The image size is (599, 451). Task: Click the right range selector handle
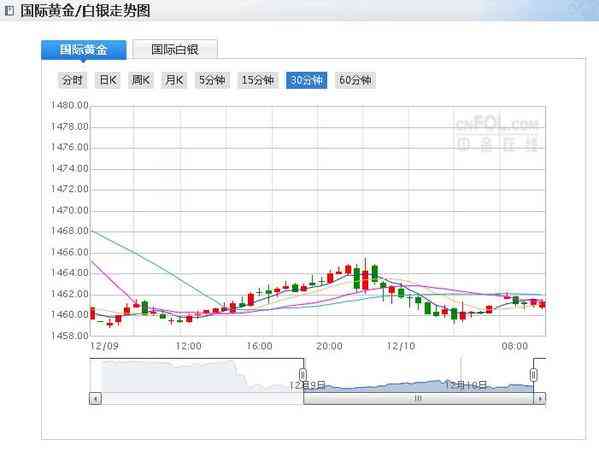click(x=534, y=375)
